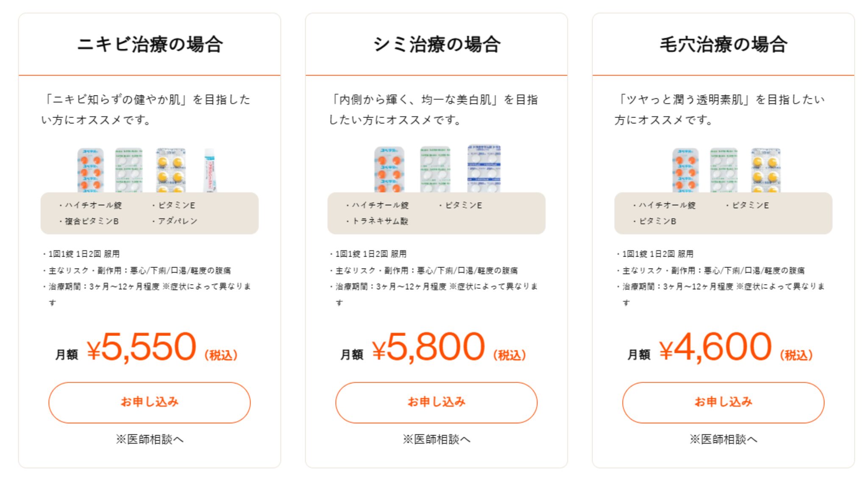
Task: Click the ¥5,800 monthly price
Action: [428, 347]
